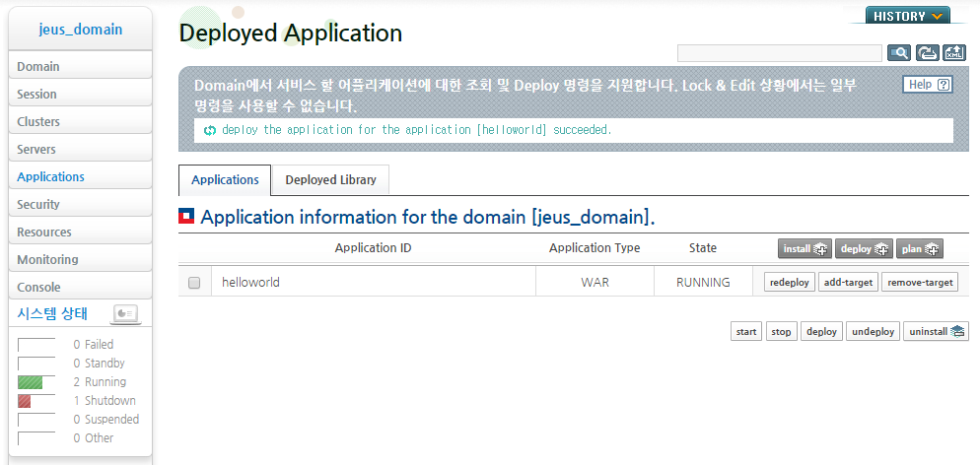Click remove-target for helloworld
Image resolution: width=980 pixels, height=465 pixels.
tap(920, 282)
